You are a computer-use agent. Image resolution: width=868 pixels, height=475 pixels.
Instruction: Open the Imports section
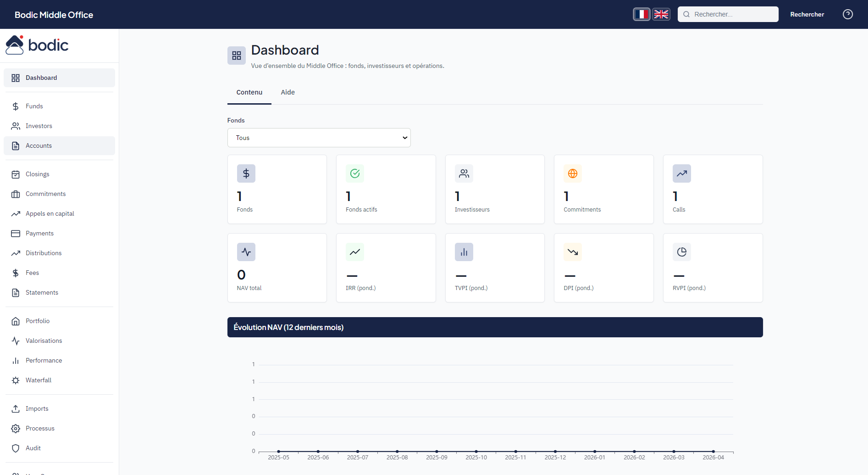[x=37, y=408]
